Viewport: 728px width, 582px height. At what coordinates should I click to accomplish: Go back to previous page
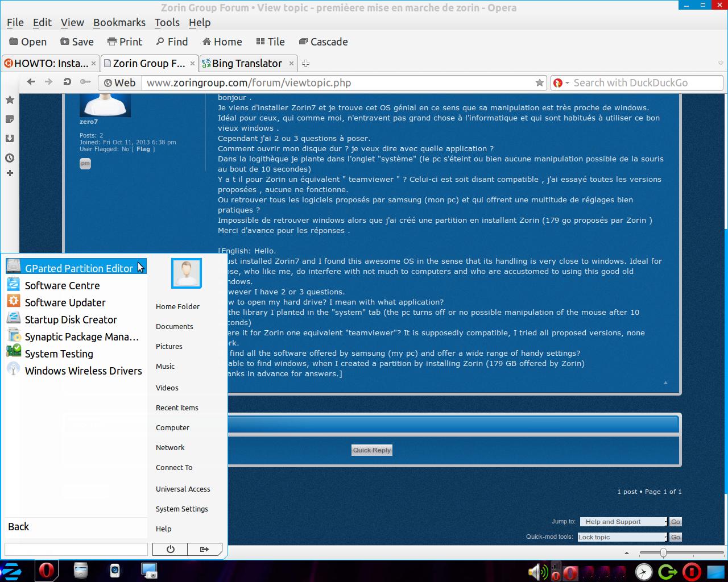[x=31, y=82]
